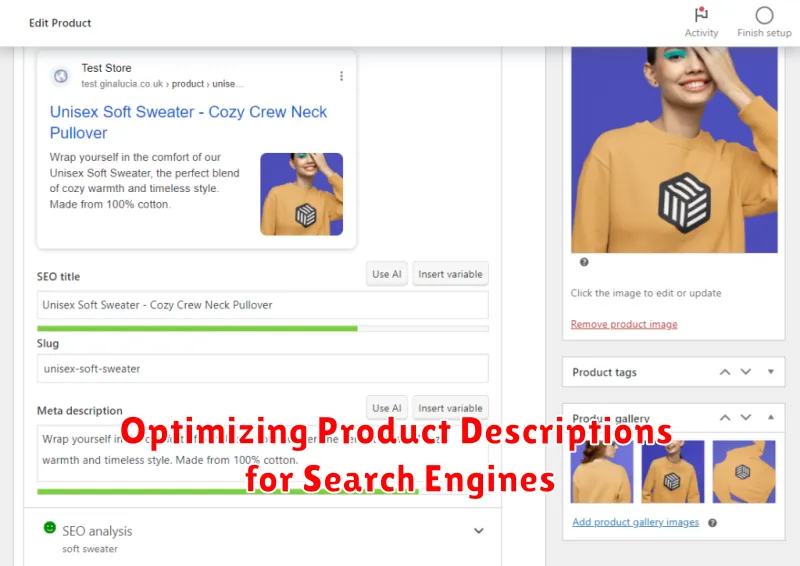Click the help question mark under product image
800x566 pixels.
click(584, 262)
